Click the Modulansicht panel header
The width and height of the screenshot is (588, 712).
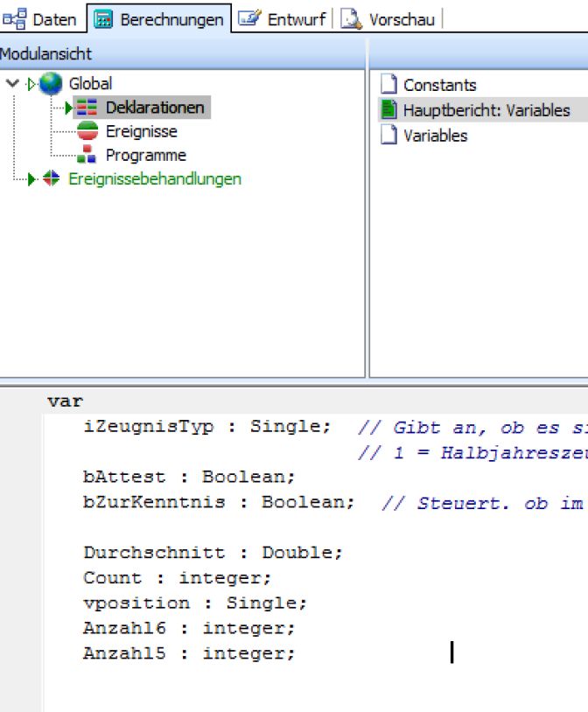[x=45, y=54]
